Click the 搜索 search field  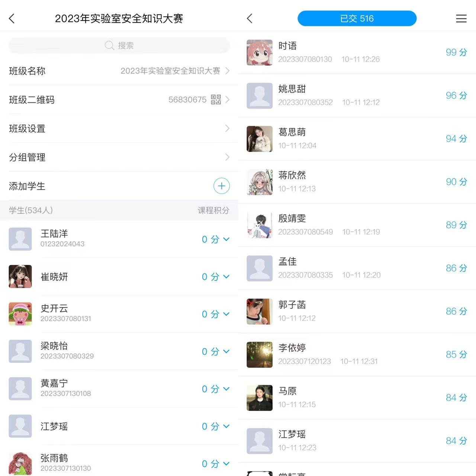pos(119,45)
